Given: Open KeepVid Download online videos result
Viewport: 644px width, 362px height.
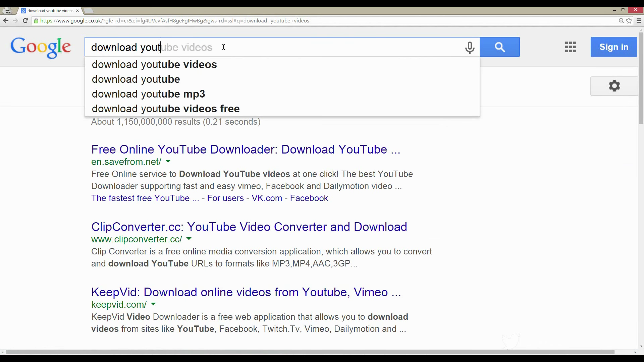Looking at the screenshot, I should pyautogui.click(x=246, y=292).
